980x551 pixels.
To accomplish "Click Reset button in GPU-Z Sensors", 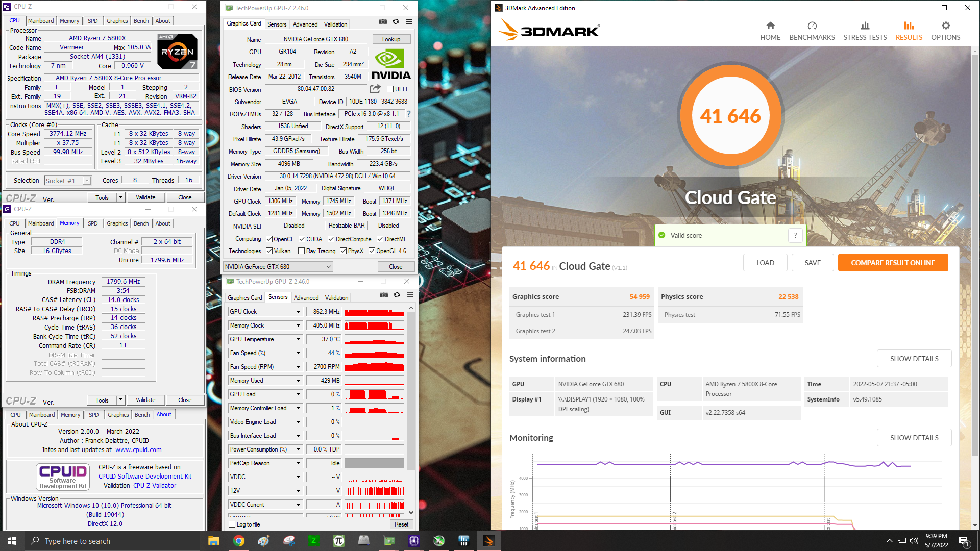I will pos(401,524).
